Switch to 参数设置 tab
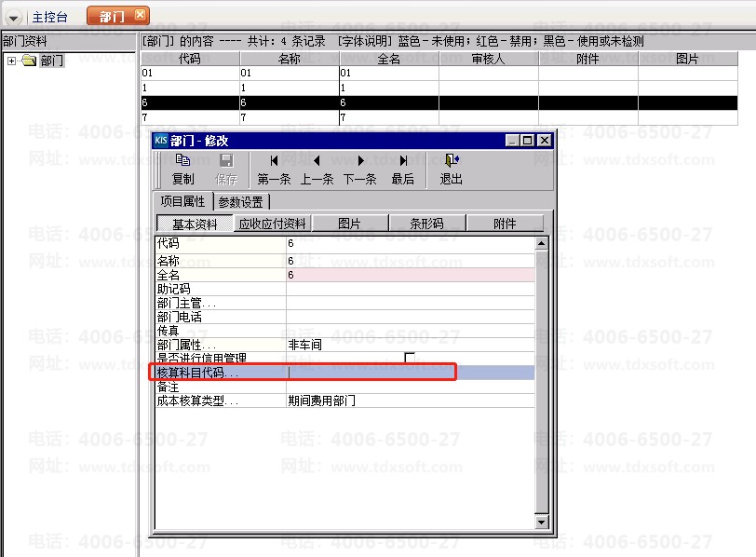 click(x=241, y=202)
